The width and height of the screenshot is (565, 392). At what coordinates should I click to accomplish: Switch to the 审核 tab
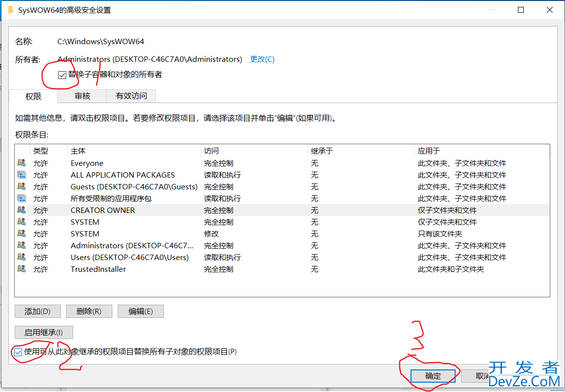tap(82, 96)
